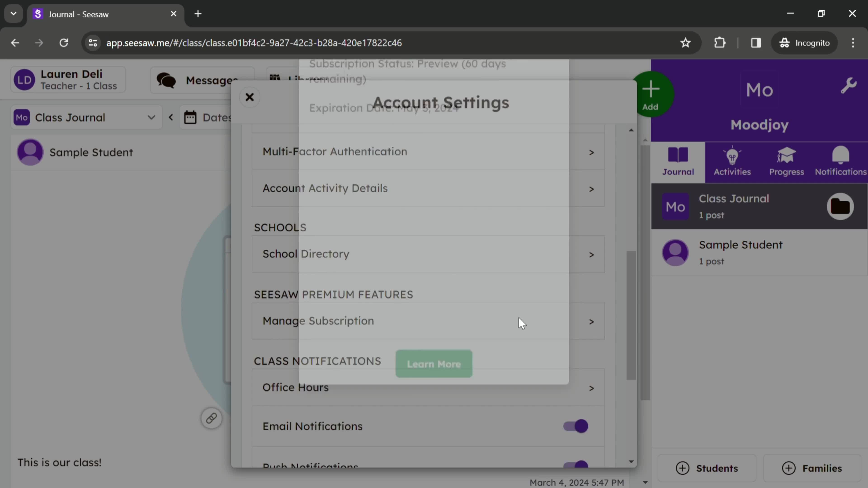Toggle Email Notifications switch
Screen dimensions: 868x488
576,426
